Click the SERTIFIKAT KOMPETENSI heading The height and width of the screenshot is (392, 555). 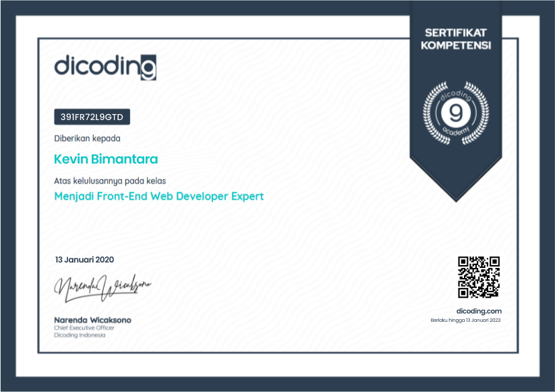(x=456, y=39)
